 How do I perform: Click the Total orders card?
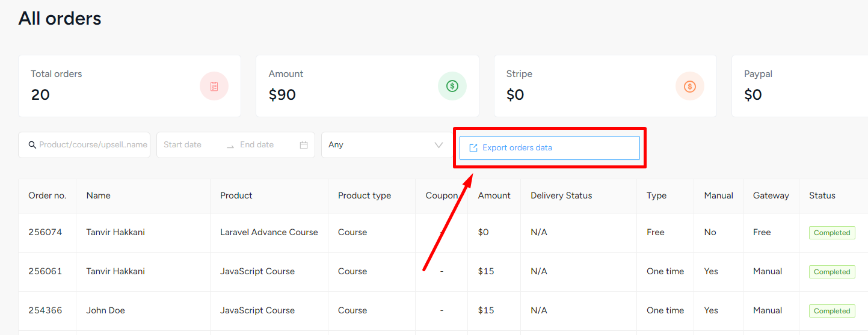click(130, 86)
